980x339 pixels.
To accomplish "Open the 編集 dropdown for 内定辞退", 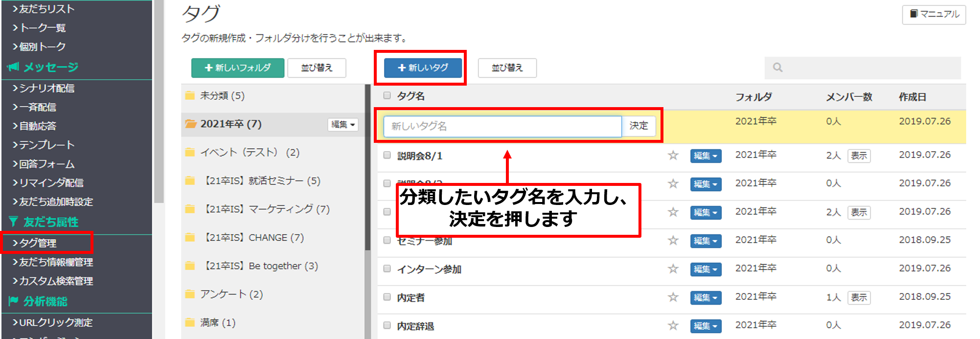I will [x=706, y=326].
